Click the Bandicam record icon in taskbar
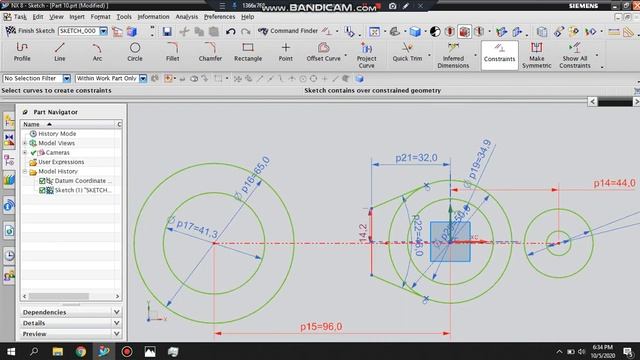The width and height of the screenshot is (640, 360). 127,351
